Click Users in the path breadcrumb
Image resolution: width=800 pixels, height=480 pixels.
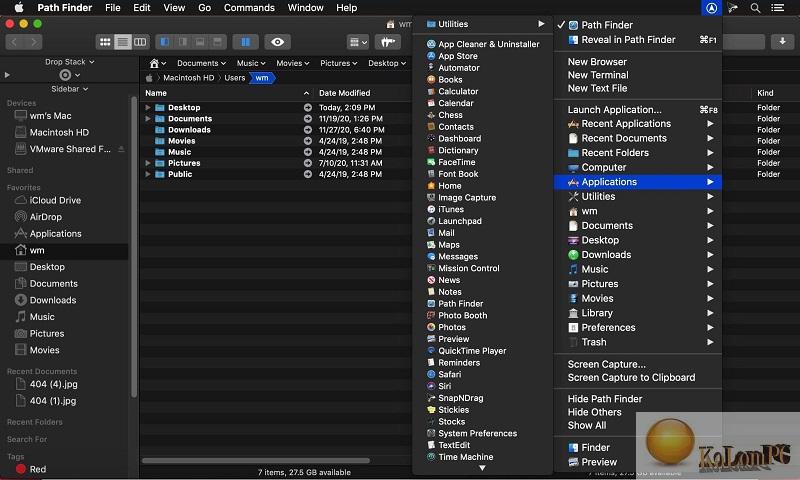point(235,78)
